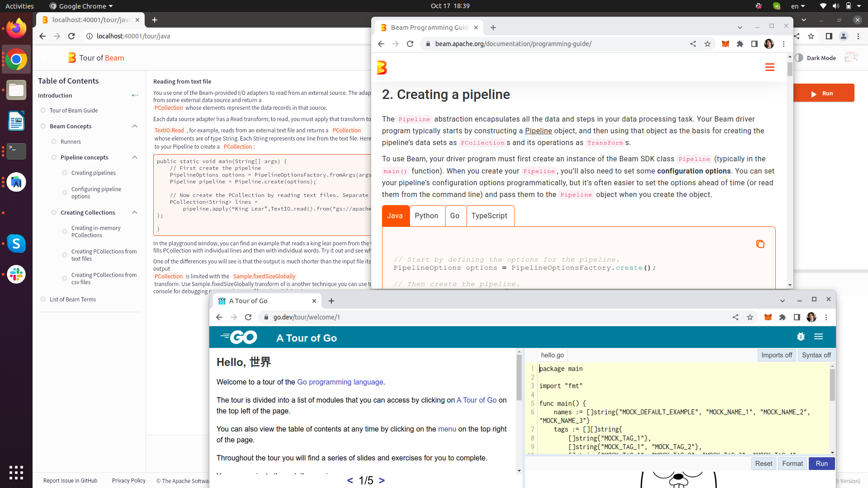The width and height of the screenshot is (868, 488).
Task: Click the lightbulb theme icon in Go tour
Action: (x=801, y=337)
